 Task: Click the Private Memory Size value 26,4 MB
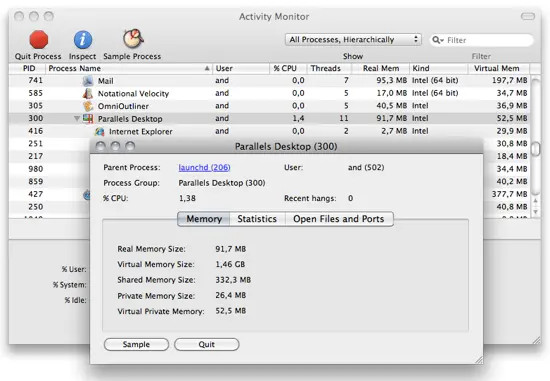[x=230, y=295]
